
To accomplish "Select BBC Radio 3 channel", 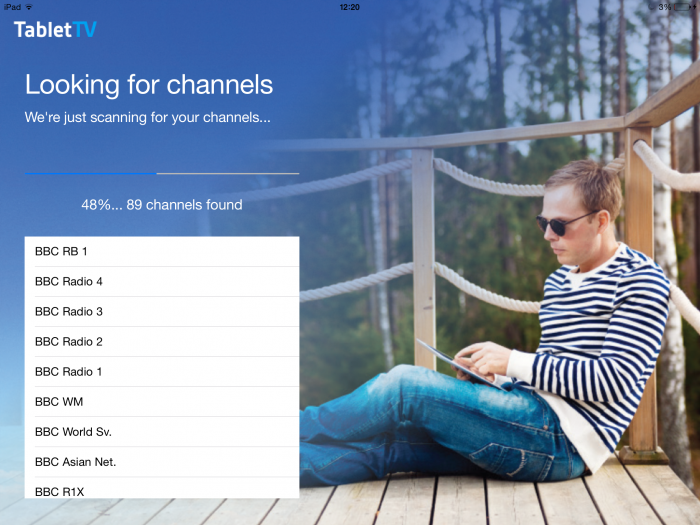I will (x=162, y=312).
